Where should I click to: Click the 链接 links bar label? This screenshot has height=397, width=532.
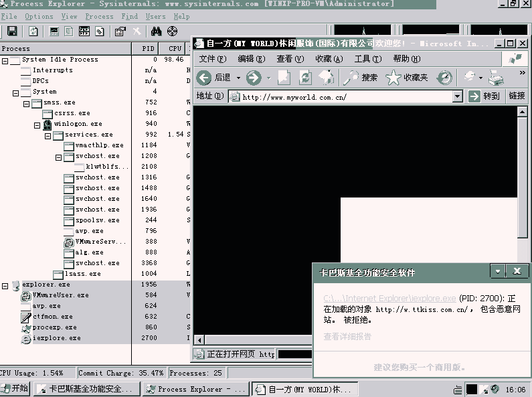click(517, 96)
